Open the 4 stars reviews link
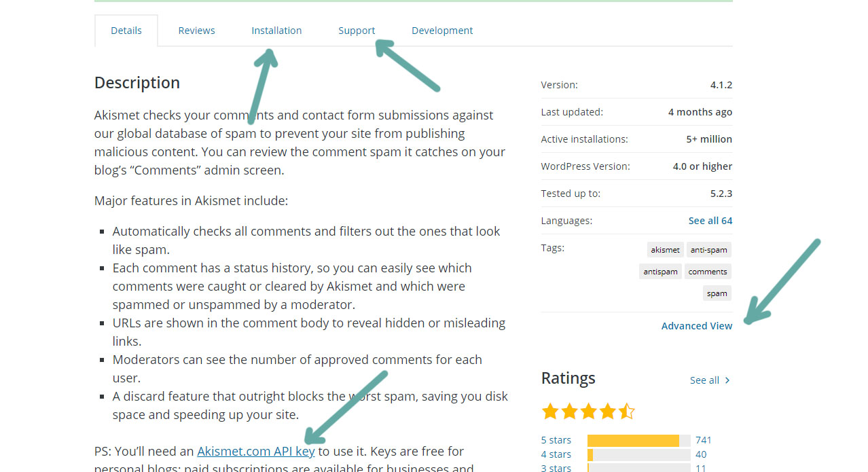868x472 pixels. [556, 454]
